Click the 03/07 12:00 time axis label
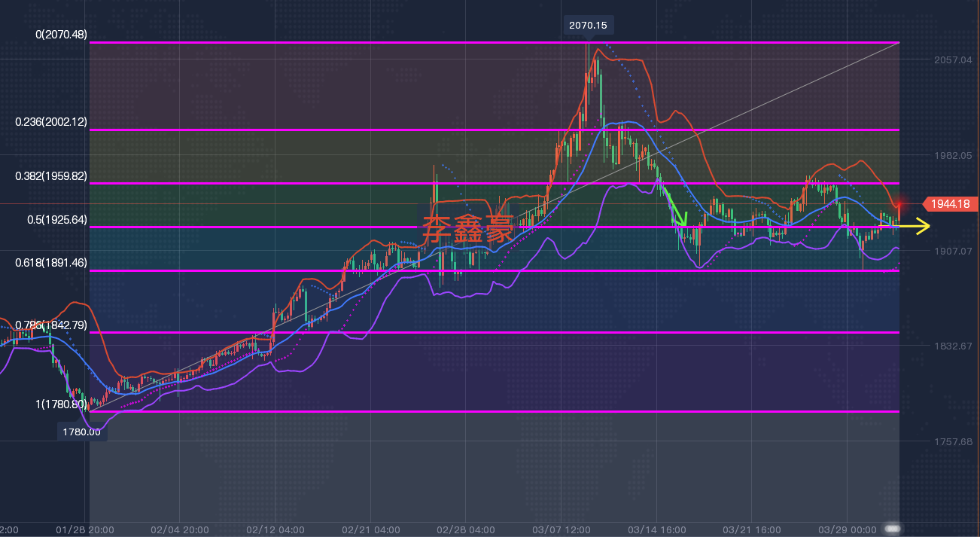 click(x=562, y=529)
